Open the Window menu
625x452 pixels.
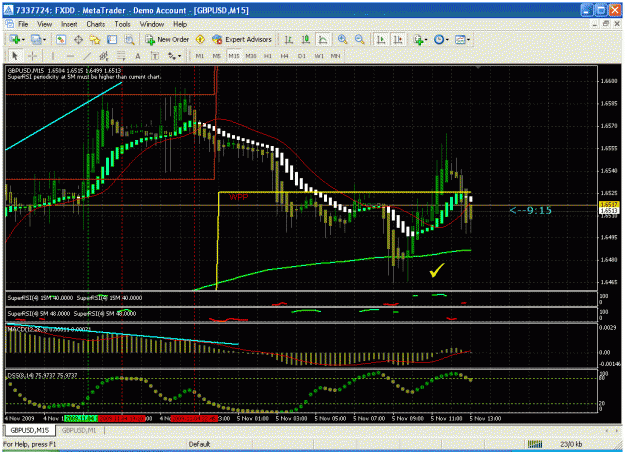point(152,24)
